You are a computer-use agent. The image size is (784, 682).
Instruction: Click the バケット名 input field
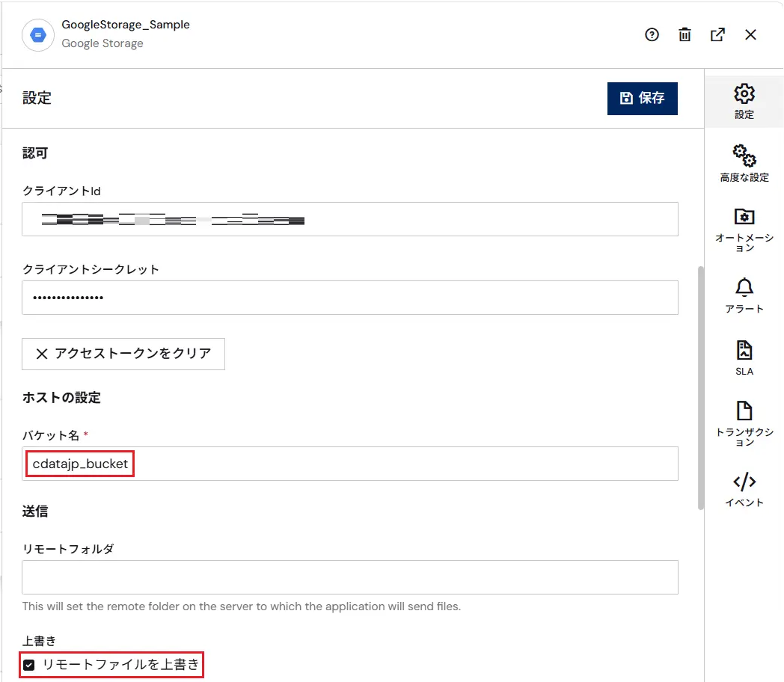(350, 464)
